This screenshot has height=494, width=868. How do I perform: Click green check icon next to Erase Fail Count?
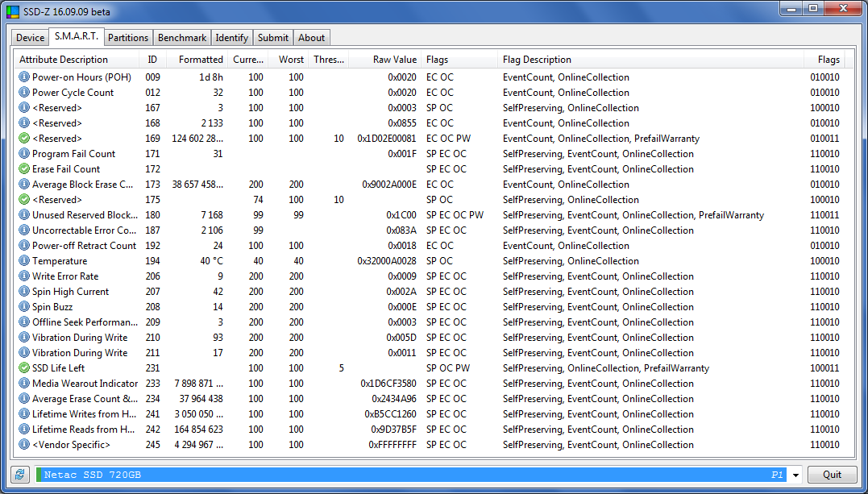click(24, 169)
